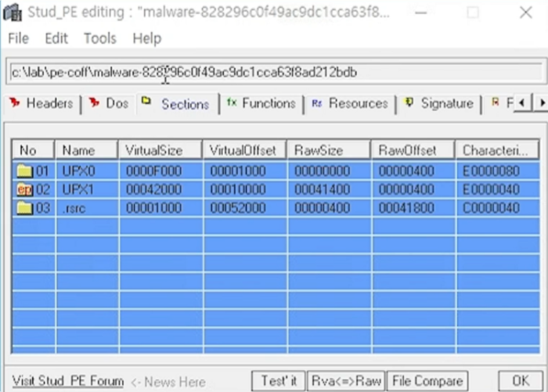Switch to the Headers tab

point(42,103)
